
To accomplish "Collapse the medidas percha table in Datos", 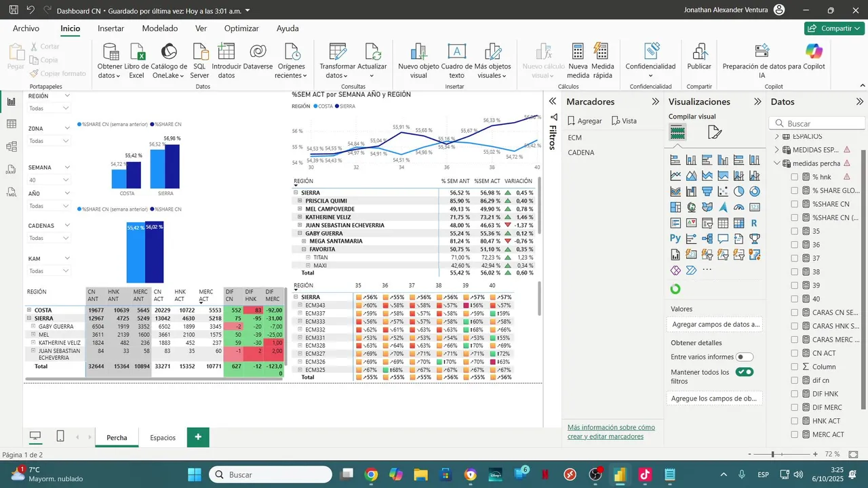I will [x=777, y=163].
